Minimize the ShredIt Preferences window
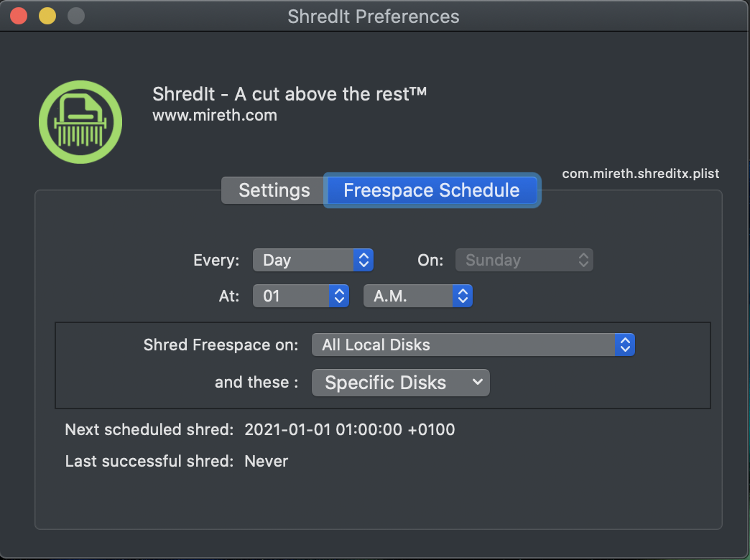 tap(47, 16)
